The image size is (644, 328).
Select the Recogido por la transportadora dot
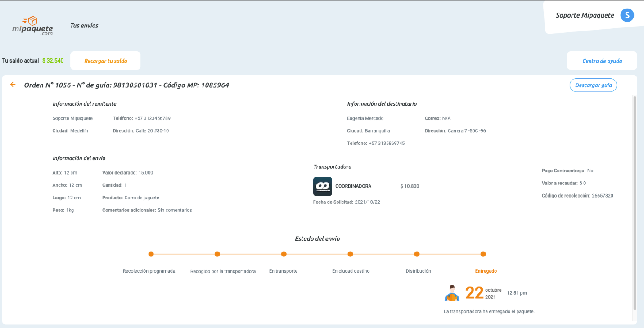click(x=217, y=254)
